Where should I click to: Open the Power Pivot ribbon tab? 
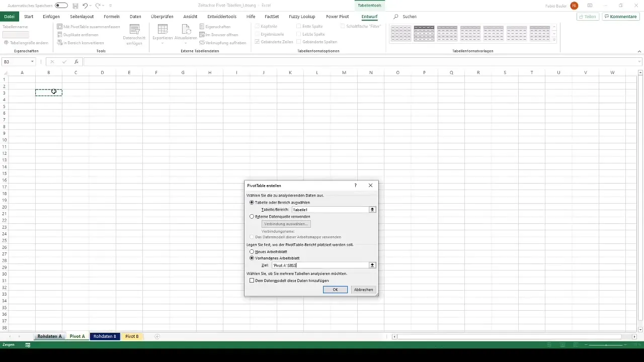click(x=337, y=17)
